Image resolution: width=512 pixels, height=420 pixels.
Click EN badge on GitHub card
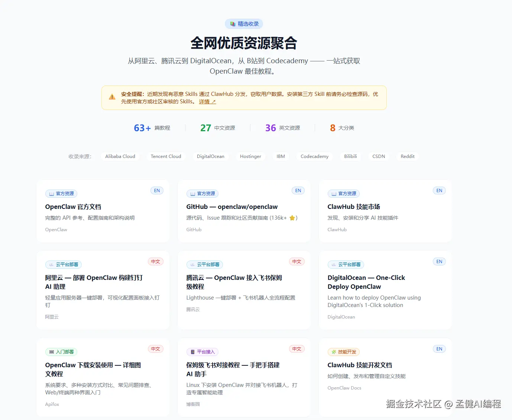coord(298,191)
